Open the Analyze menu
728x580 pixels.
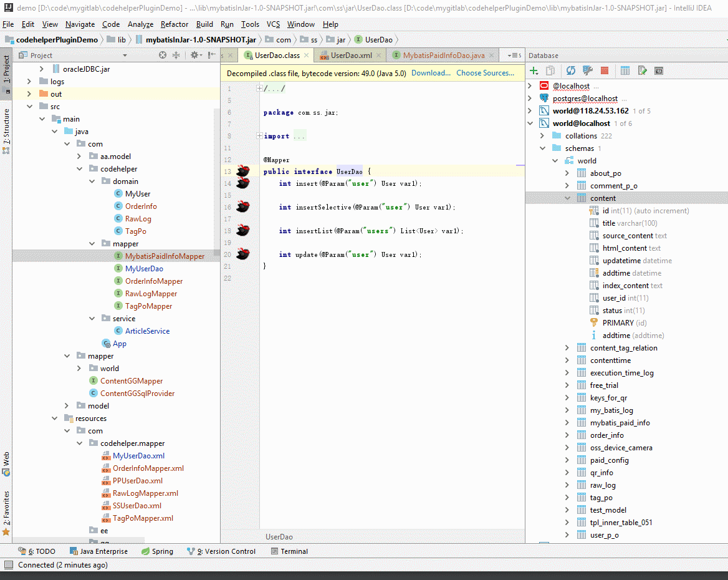pyautogui.click(x=140, y=24)
